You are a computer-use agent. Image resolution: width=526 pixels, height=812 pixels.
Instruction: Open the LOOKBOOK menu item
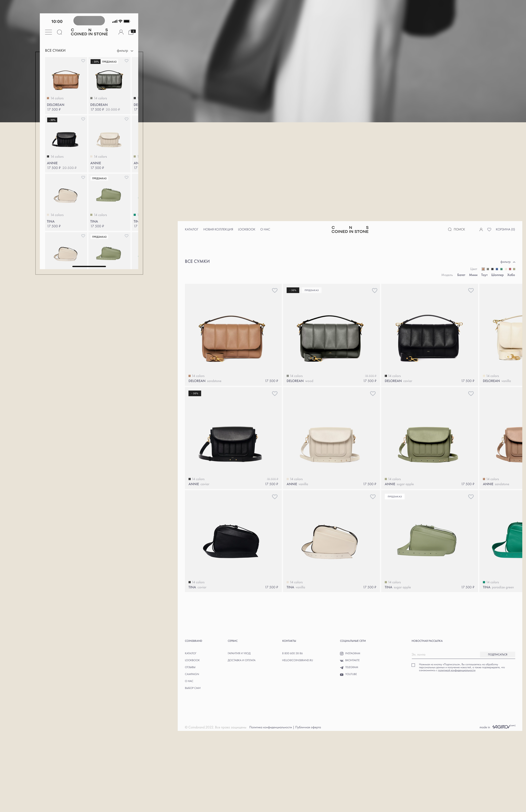[x=246, y=229]
